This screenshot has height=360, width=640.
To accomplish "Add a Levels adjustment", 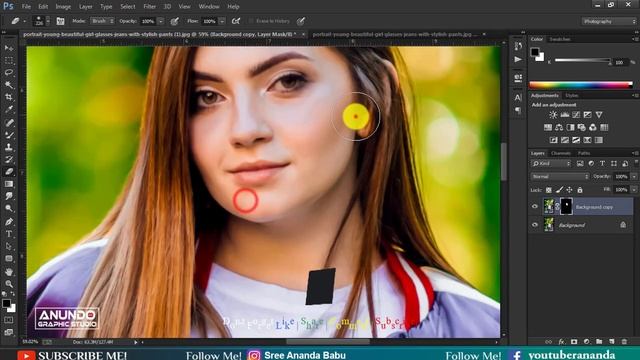I will click(x=564, y=115).
